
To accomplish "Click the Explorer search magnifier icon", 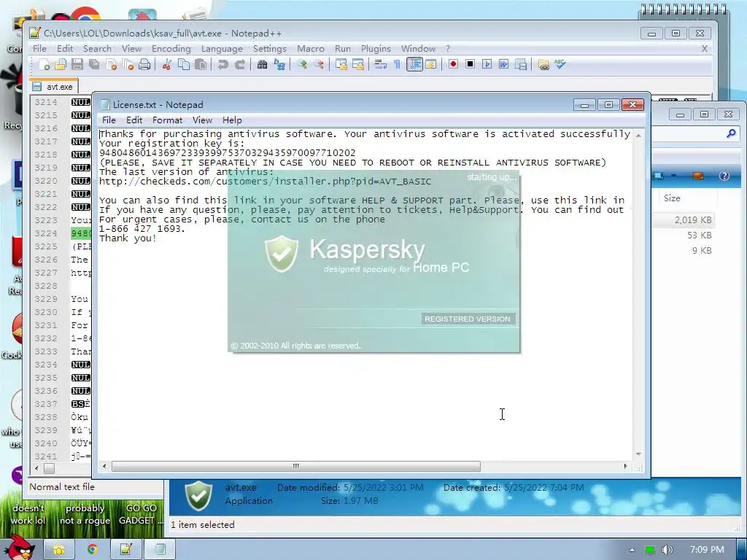I will [x=731, y=134].
